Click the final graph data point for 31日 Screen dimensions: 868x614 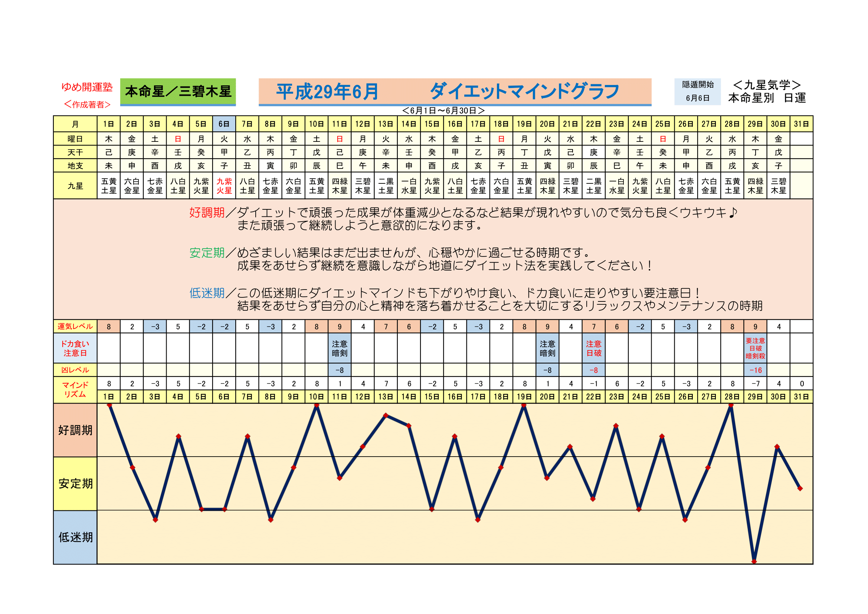pyautogui.click(x=800, y=489)
